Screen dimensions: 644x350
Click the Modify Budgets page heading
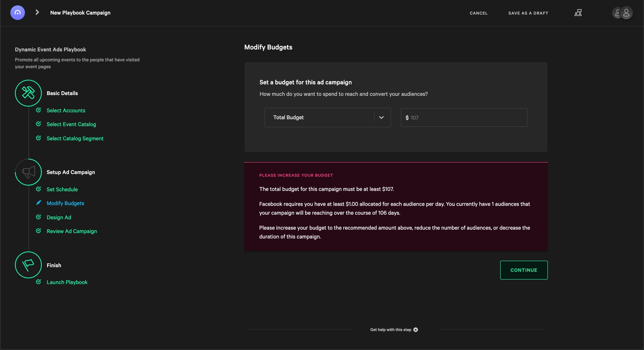pos(268,47)
